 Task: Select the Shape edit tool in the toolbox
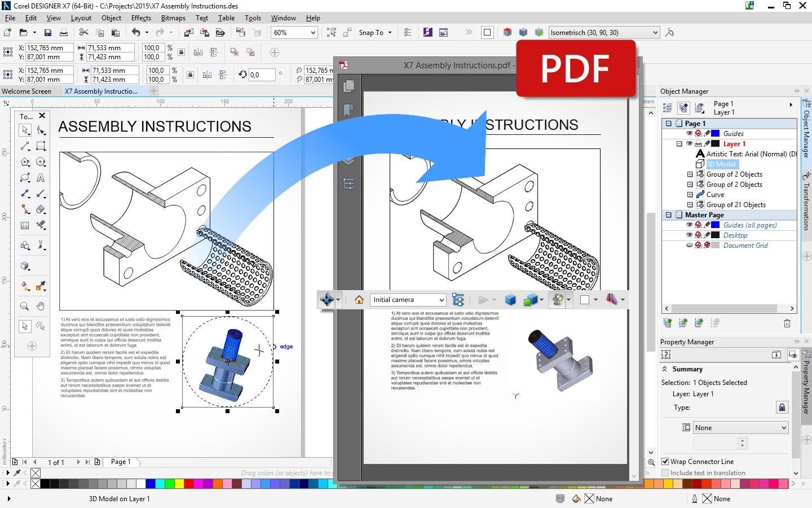41,130
